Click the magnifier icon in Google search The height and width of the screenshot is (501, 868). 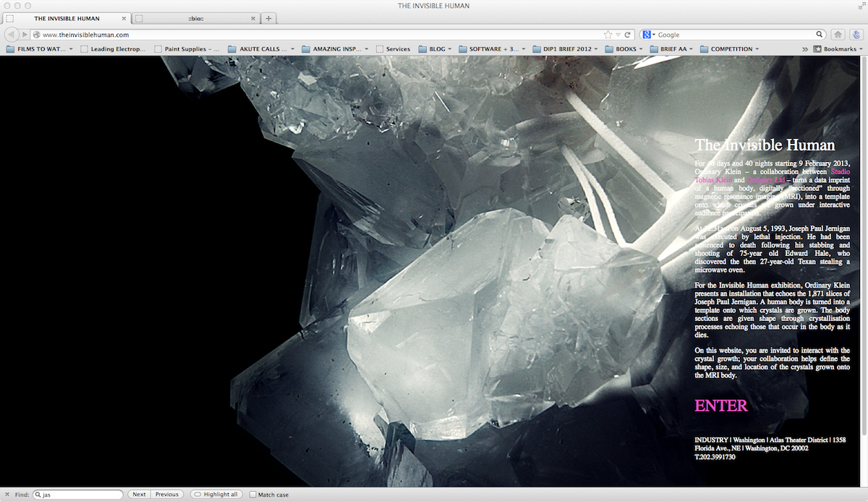[x=820, y=35]
